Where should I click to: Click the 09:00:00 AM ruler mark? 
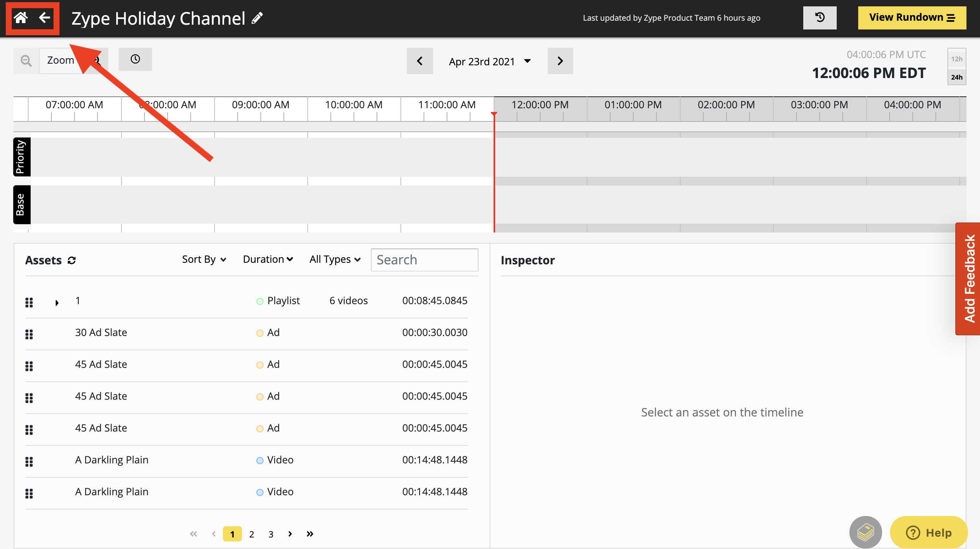[x=260, y=105]
